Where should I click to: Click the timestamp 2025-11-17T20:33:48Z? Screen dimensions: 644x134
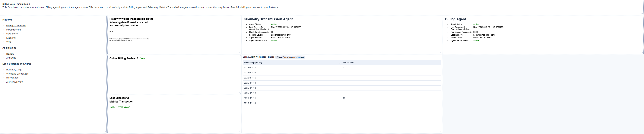[119, 107]
